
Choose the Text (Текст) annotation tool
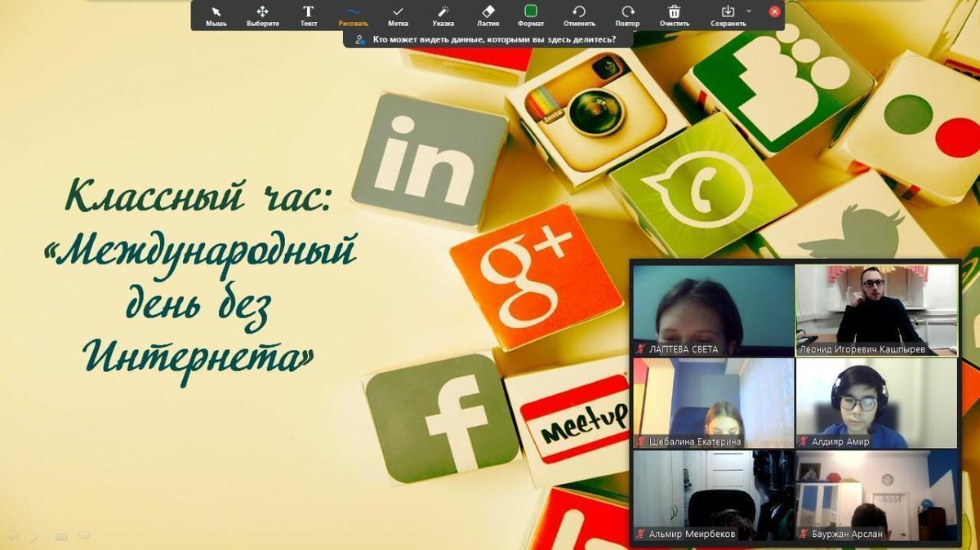coord(308,15)
